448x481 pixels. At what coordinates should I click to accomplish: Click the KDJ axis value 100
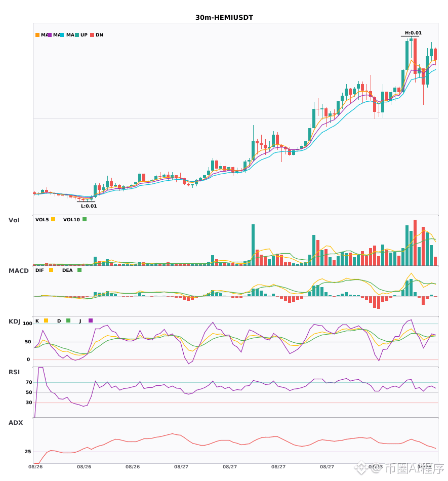[x=28, y=324]
